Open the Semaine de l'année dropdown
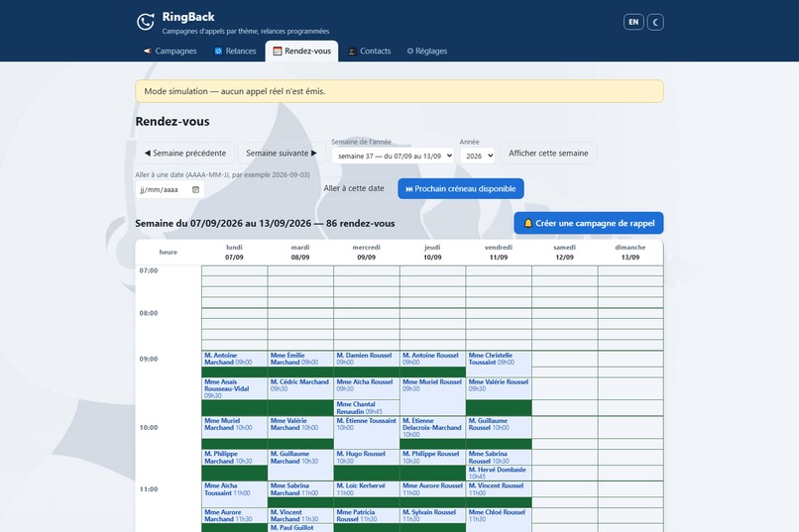Image resolution: width=799 pixels, height=532 pixels. [x=393, y=156]
